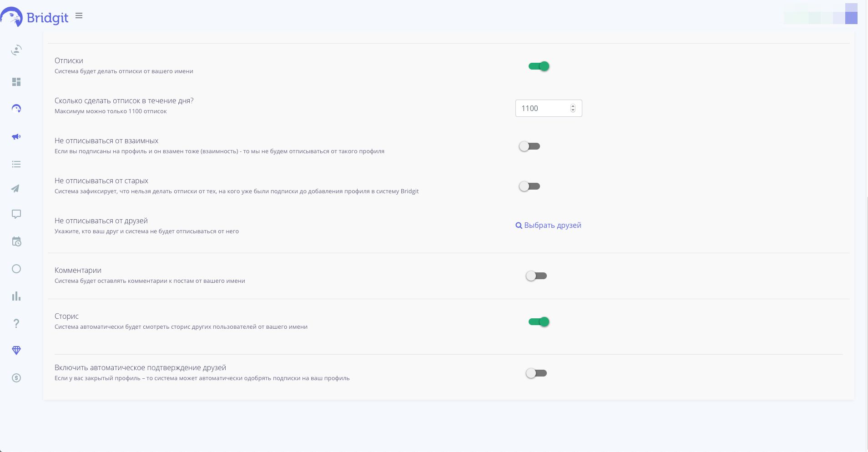Open the chat bubble comments icon
This screenshot has width=868, height=452.
click(x=16, y=214)
